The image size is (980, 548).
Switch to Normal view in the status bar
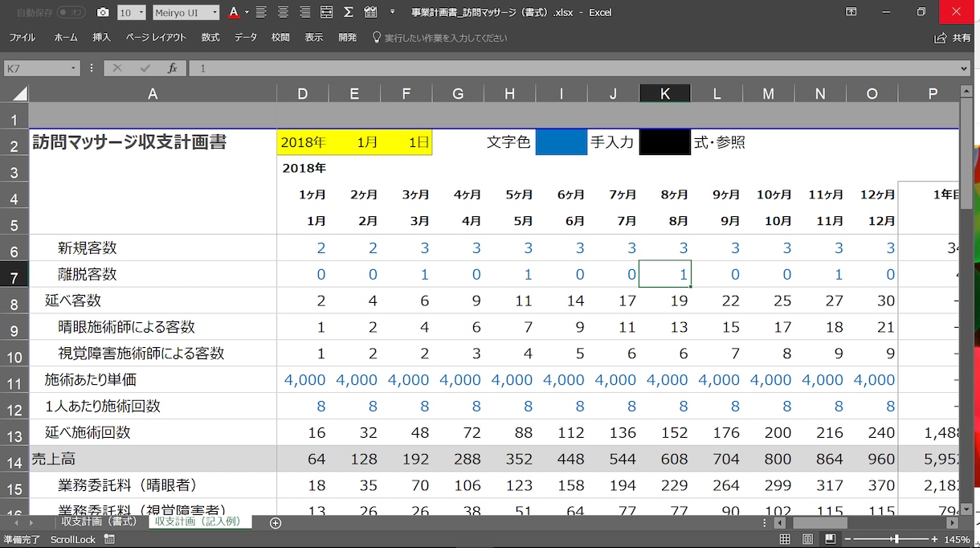(x=785, y=539)
